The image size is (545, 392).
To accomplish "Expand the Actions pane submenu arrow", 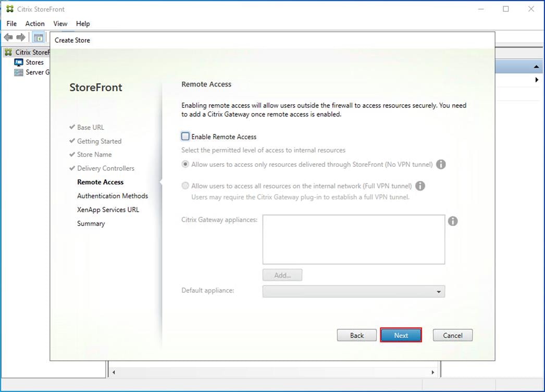I will coord(537,80).
